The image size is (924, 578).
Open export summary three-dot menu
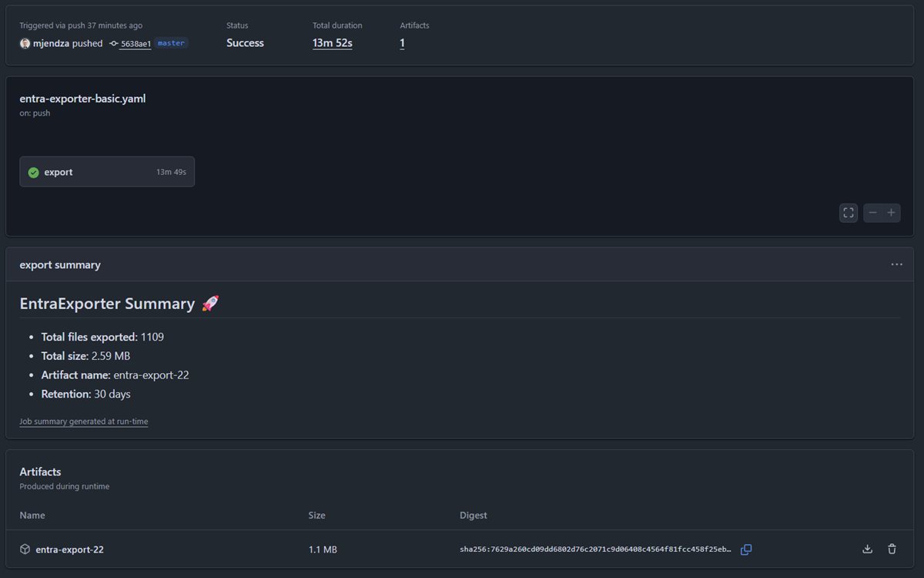tap(896, 264)
